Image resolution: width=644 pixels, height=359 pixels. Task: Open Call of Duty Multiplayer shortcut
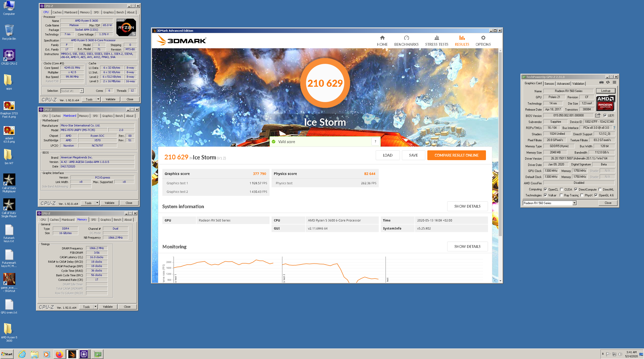click(9, 183)
